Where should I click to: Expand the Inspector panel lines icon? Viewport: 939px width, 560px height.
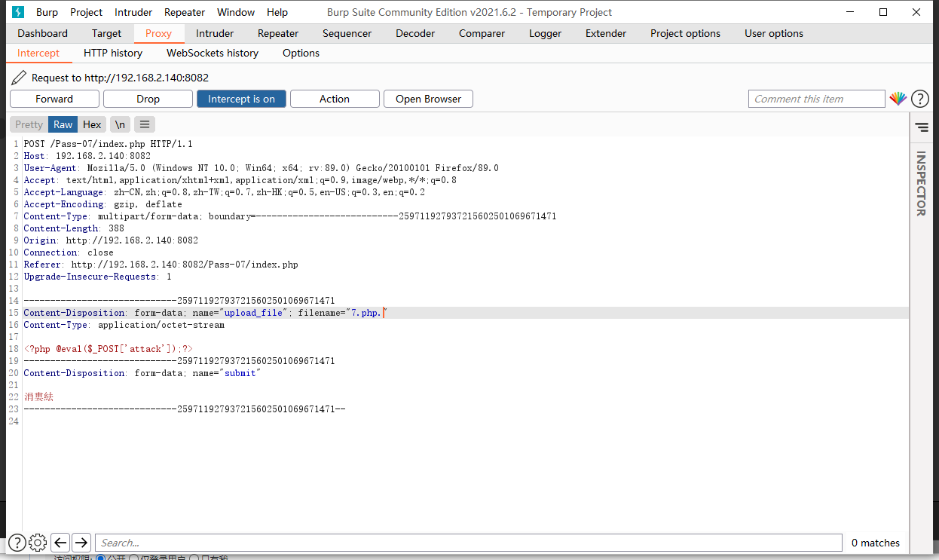coord(921,127)
